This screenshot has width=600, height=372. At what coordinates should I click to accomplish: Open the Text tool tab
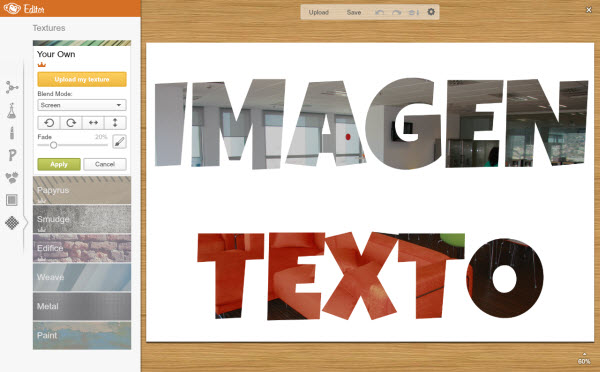12,155
